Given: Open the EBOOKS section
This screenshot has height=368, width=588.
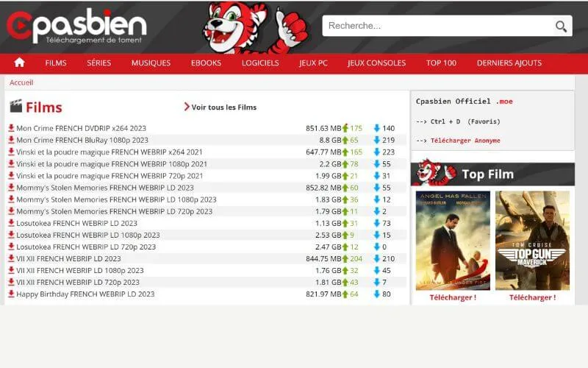Looking at the screenshot, I should pos(206,63).
